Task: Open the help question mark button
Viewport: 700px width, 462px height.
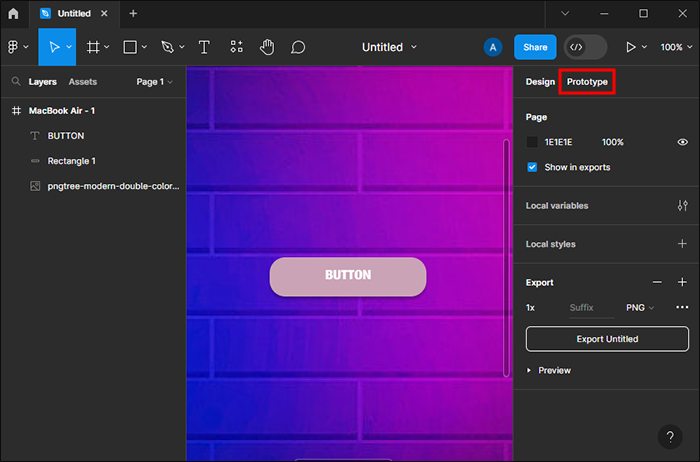Action: [x=670, y=437]
